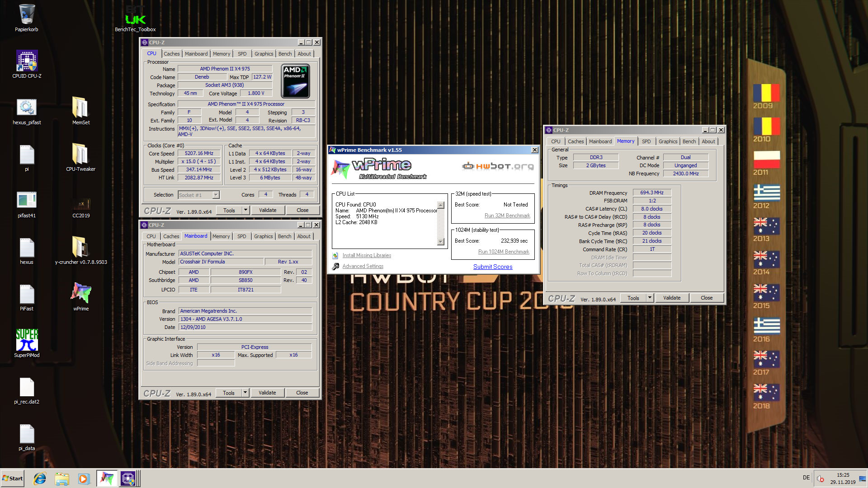Image resolution: width=868 pixels, height=488 pixels.
Task: Open the hexus_pifast desktop icon
Action: click(27, 112)
